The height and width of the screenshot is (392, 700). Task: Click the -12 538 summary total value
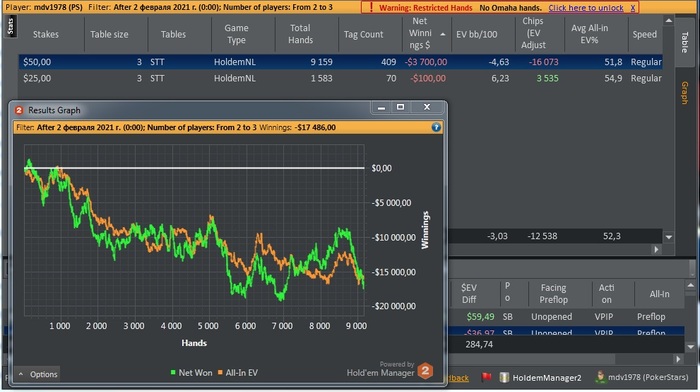click(542, 236)
